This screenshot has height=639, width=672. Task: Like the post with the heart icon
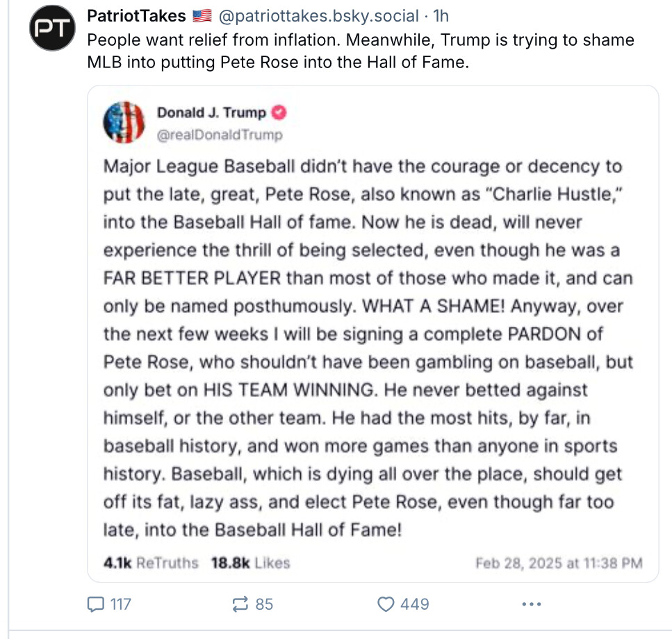pos(386,604)
